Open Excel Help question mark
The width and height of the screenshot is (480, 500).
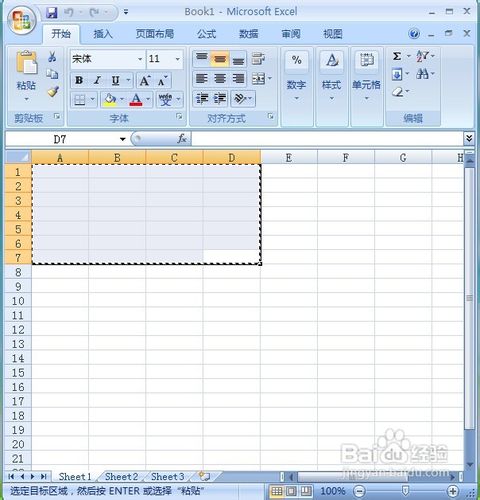[414, 33]
